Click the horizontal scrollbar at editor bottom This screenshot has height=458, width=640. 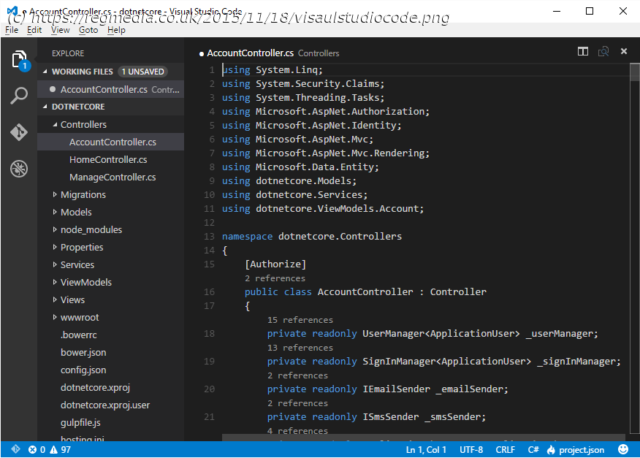pos(423,437)
